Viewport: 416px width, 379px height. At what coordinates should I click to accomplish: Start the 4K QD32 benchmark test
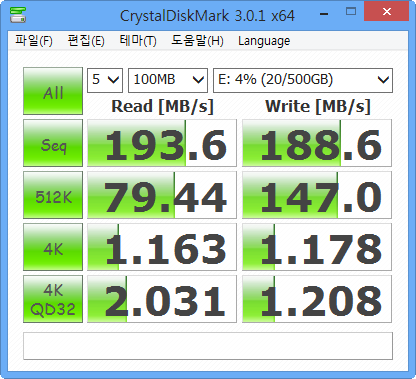53,299
